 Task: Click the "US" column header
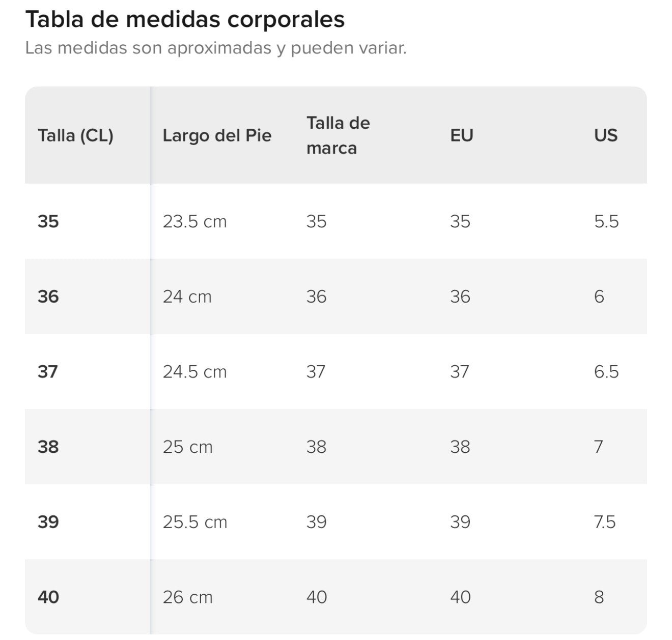tap(605, 135)
